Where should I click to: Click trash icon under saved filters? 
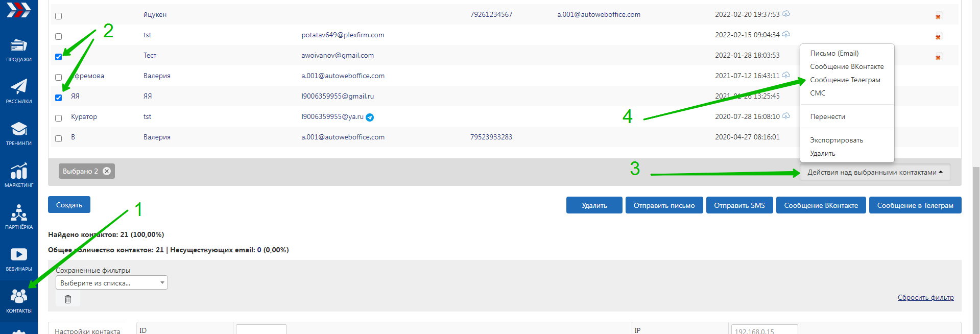click(68, 299)
